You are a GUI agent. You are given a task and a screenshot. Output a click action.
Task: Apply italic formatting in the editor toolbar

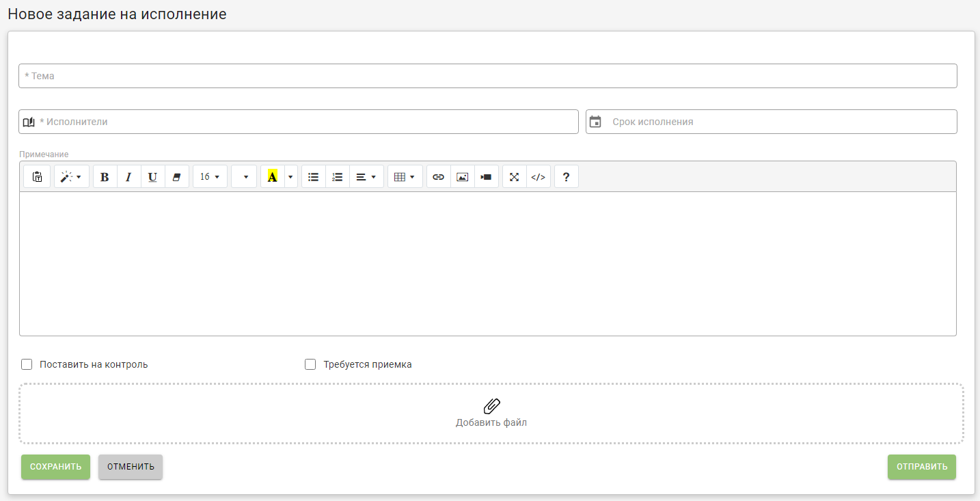pos(128,176)
